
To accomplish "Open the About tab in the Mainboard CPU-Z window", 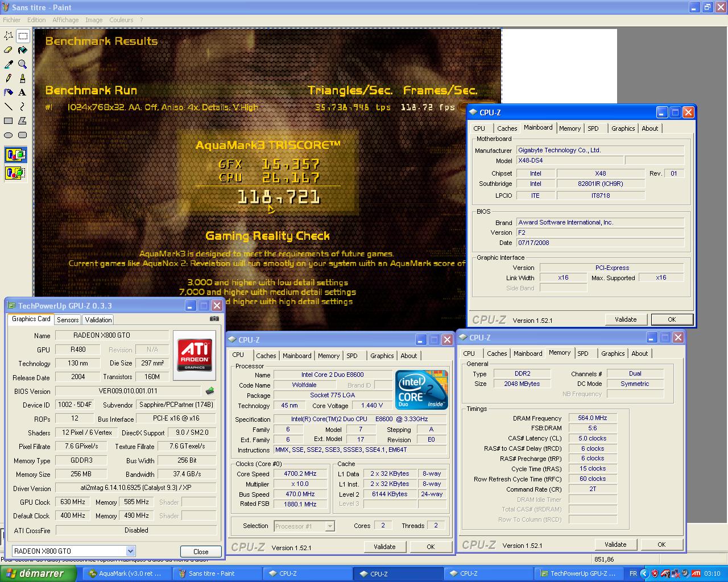I will click(650, 128).
